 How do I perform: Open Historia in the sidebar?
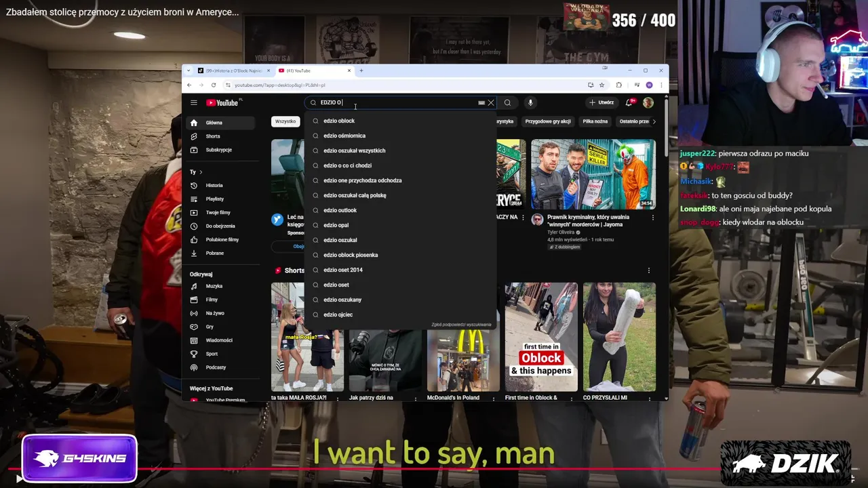click(220, 185)
